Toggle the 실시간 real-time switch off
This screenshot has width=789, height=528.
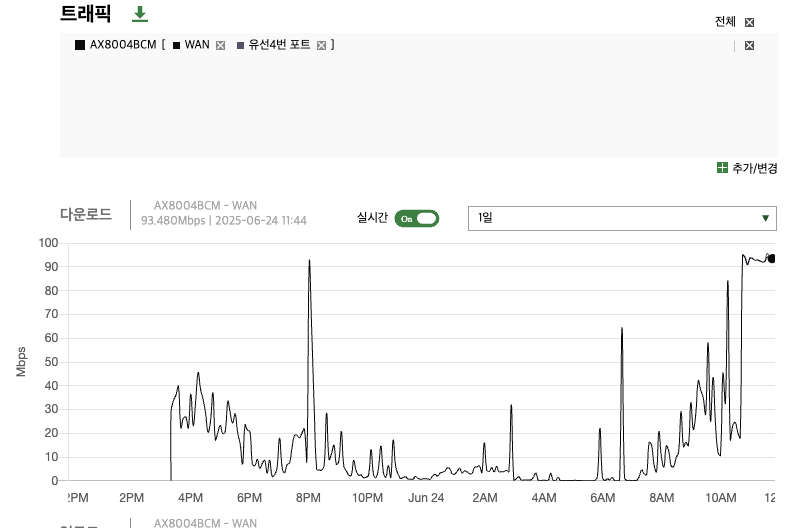pyautogui.click(x=417, y=218)
